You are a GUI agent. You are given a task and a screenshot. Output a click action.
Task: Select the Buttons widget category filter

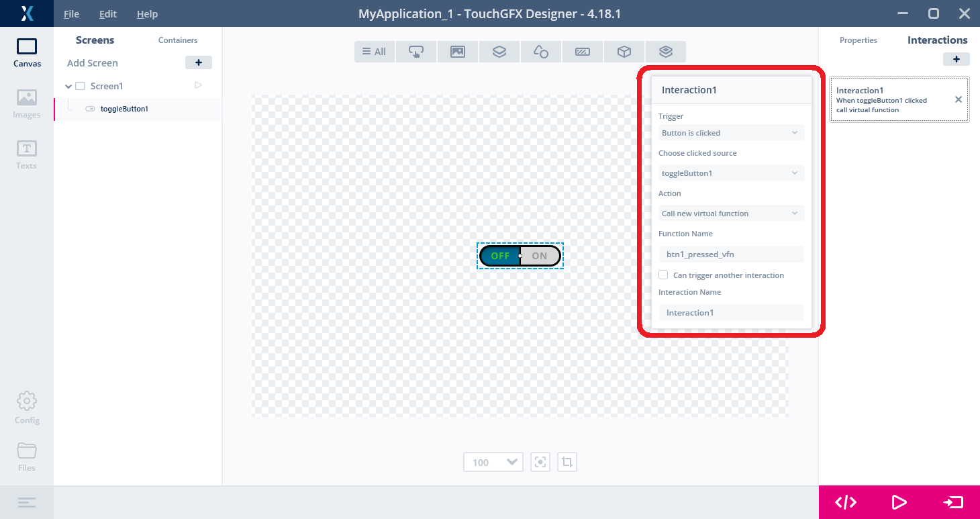click(416, 51)
